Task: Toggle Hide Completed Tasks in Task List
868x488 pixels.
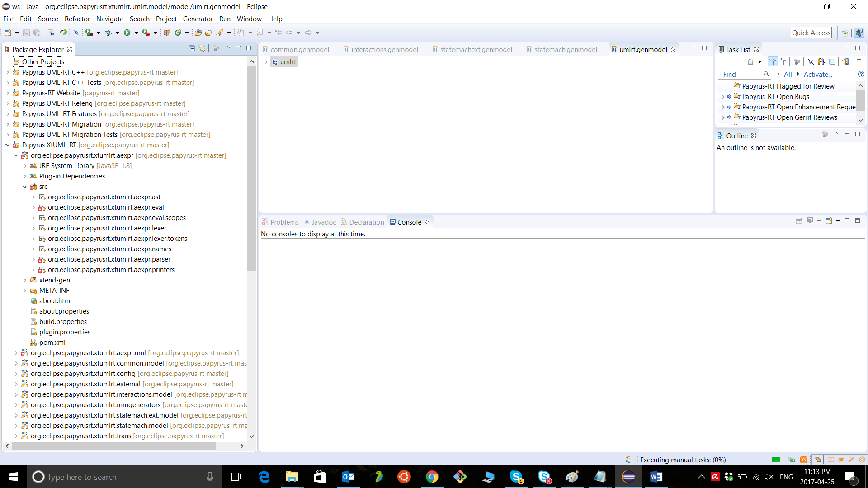Action: (x=811, y=62)
